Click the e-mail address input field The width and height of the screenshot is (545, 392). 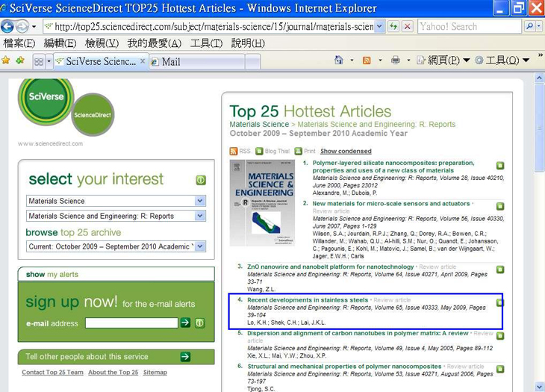pyautogui.click(x=131, y=323)
